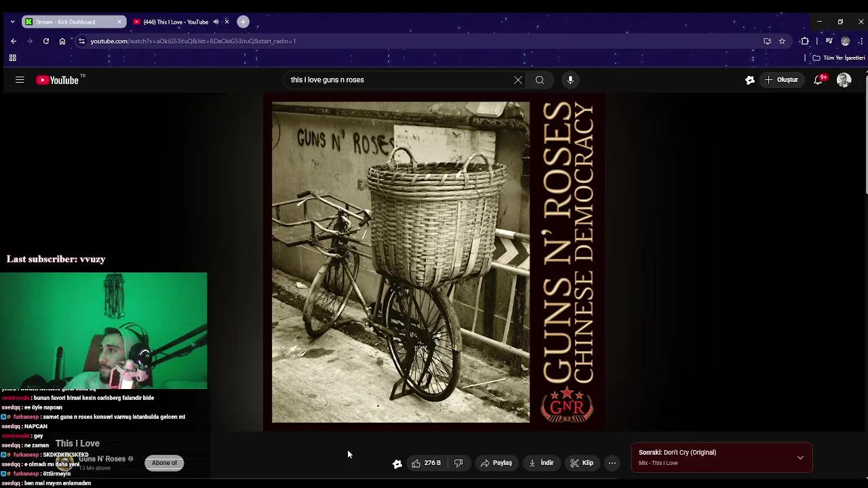Open YouTube account avatar menu
This screenshot has height=488, width=868.
pos(844,80)
